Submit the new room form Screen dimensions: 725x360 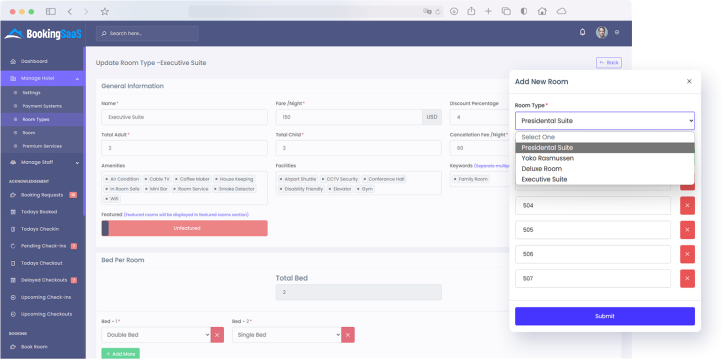[605, 316]
